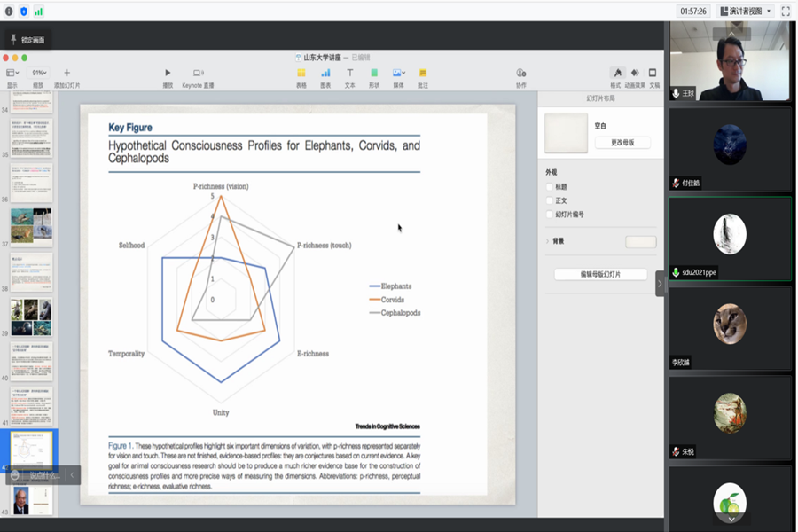Enable the 标题 (Title) checkbox
This screenshot has height=532, width=798.
point(550,187)
